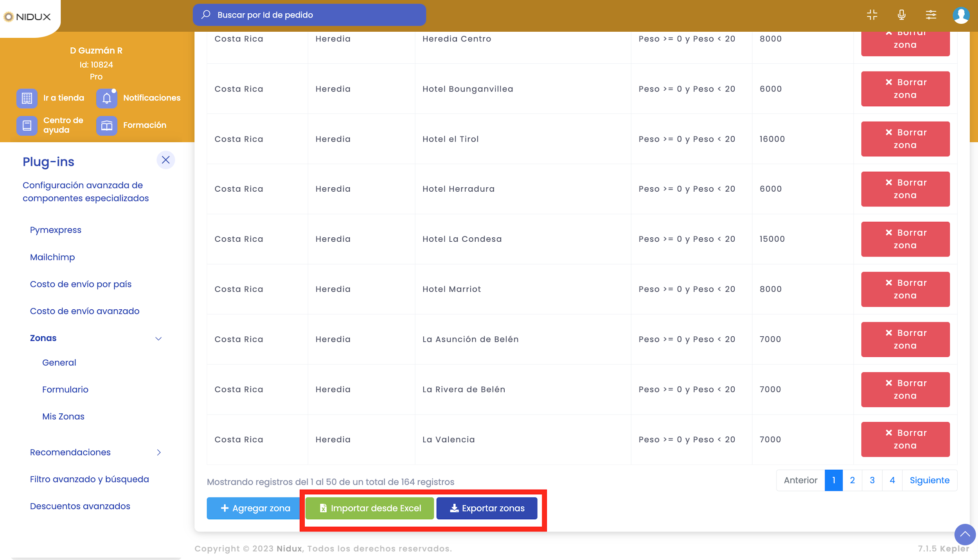Click the Ir a tienda store icon

27,98
